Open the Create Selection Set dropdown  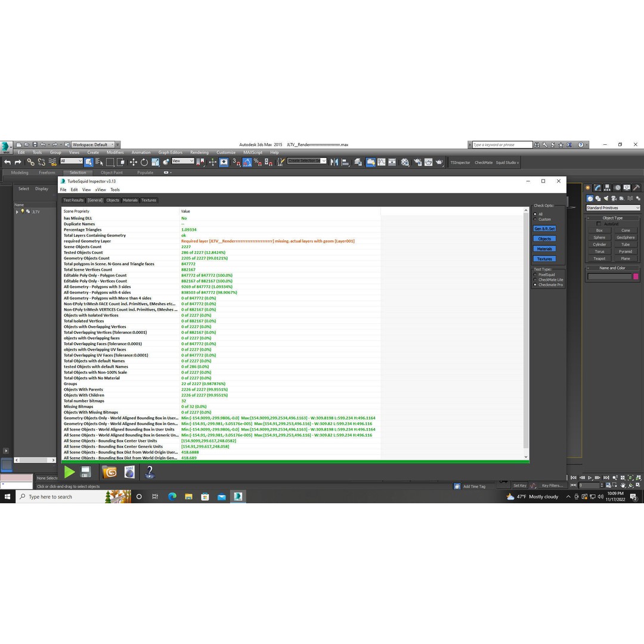[x=307, y=161]
